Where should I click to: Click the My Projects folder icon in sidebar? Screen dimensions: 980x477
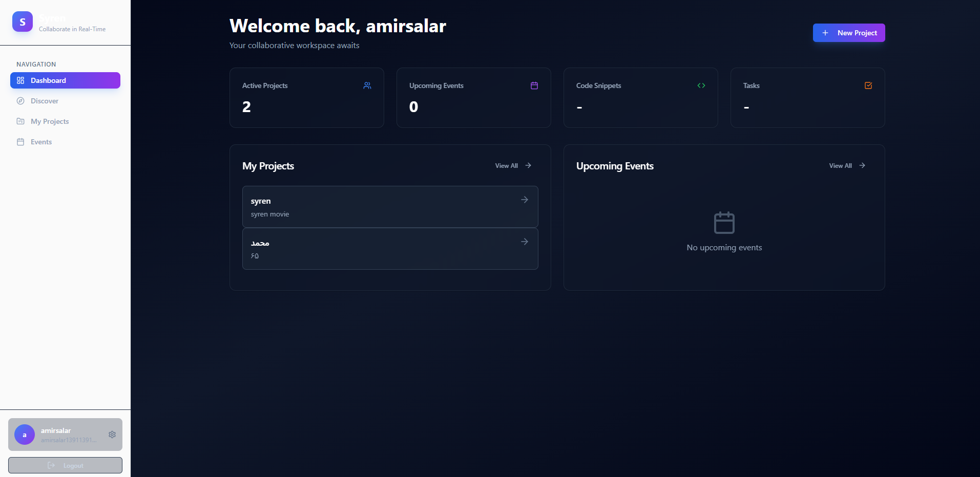(20, 121)
